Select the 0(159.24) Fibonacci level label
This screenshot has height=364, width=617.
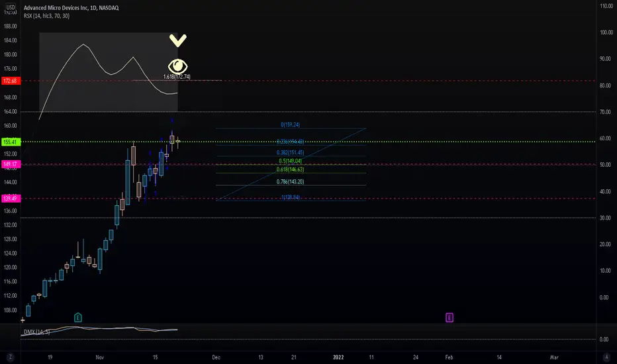coord(291,124)
